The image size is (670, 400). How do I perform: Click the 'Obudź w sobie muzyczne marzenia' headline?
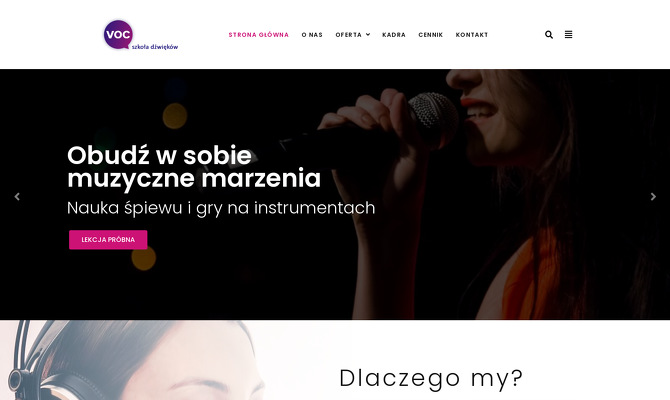[x=194, y=167]
